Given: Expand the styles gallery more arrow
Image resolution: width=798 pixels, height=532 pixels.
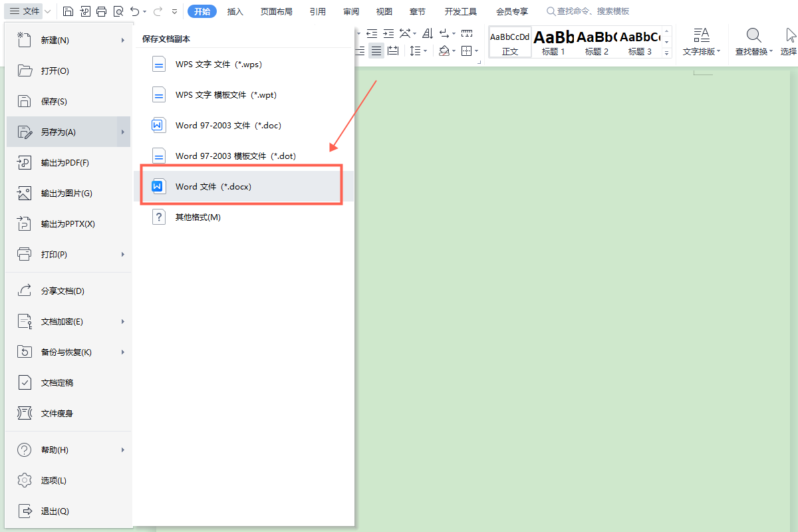Looking at the screenshot, I should click(x=667, y=53).
